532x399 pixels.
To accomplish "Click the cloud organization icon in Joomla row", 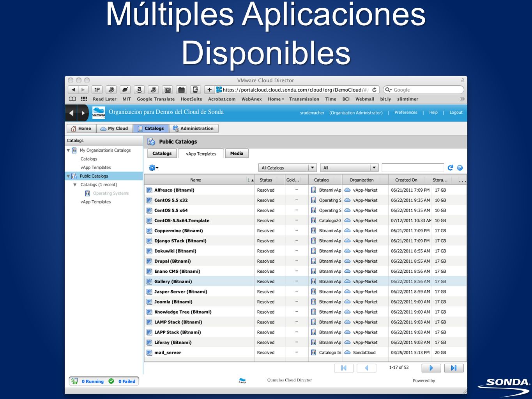I will [347, 302].
